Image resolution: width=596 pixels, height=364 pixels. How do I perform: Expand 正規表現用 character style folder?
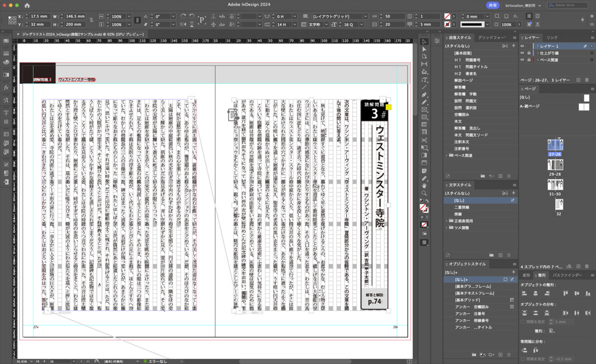tap(446, 221)
